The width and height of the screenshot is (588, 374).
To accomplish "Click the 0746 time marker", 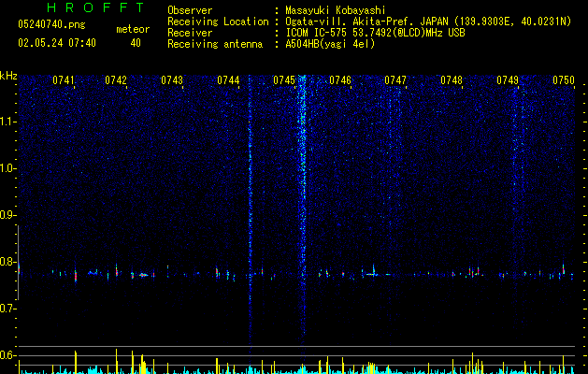I will [x=340, y=80].
